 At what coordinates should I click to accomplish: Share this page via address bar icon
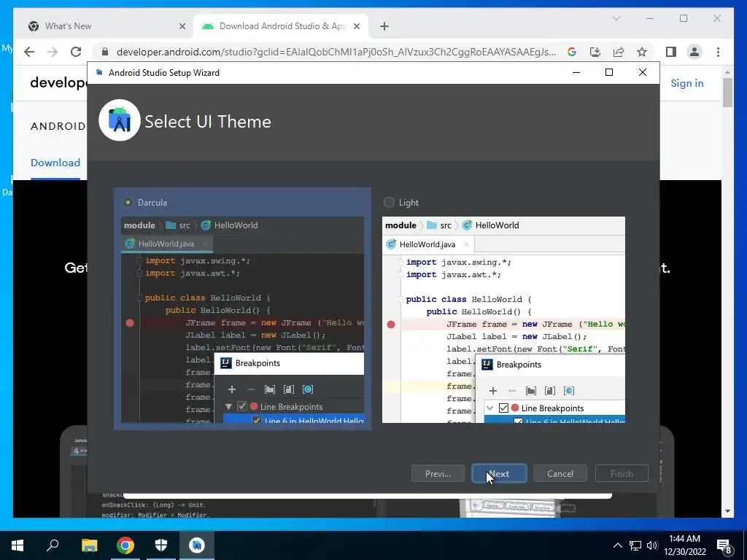619,52
